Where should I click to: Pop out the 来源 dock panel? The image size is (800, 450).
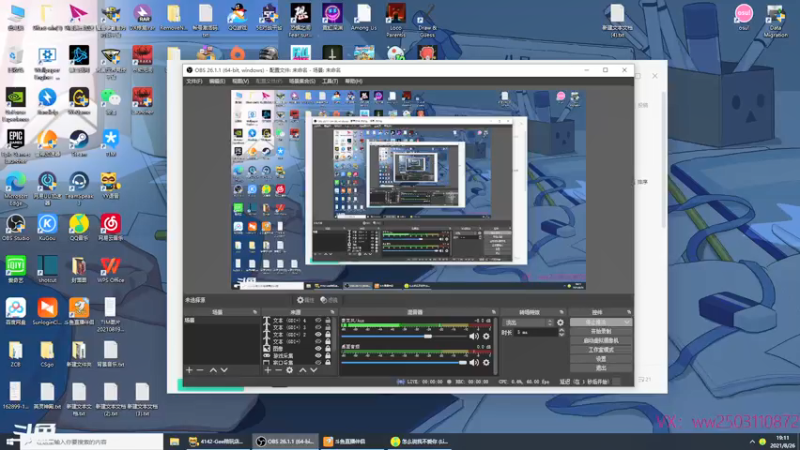332,312
